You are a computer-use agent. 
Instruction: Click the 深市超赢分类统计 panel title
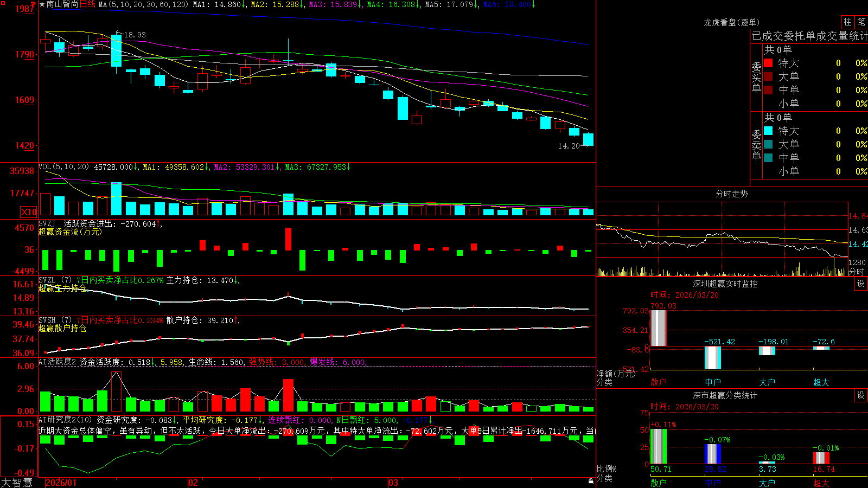coord(725,395)
